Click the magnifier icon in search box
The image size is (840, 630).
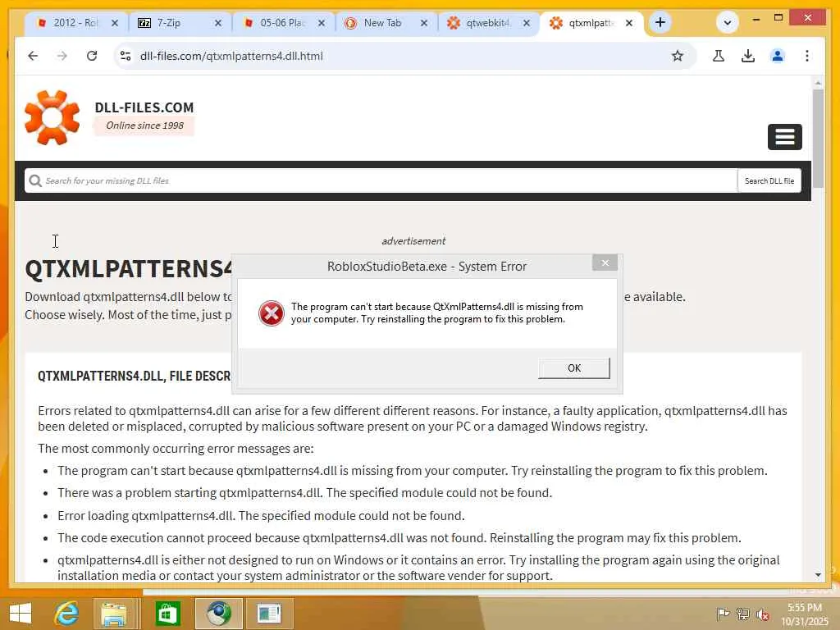click(x=35, y=180)
